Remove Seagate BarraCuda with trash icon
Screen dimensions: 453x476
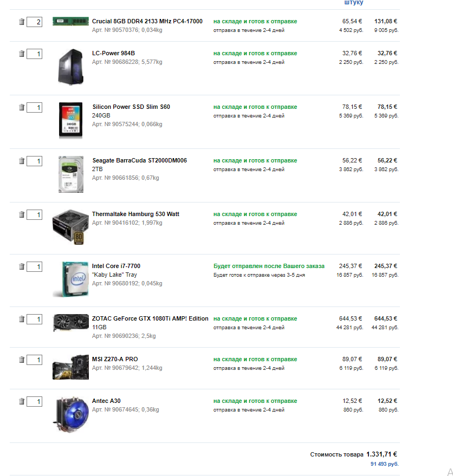(22, 161)
